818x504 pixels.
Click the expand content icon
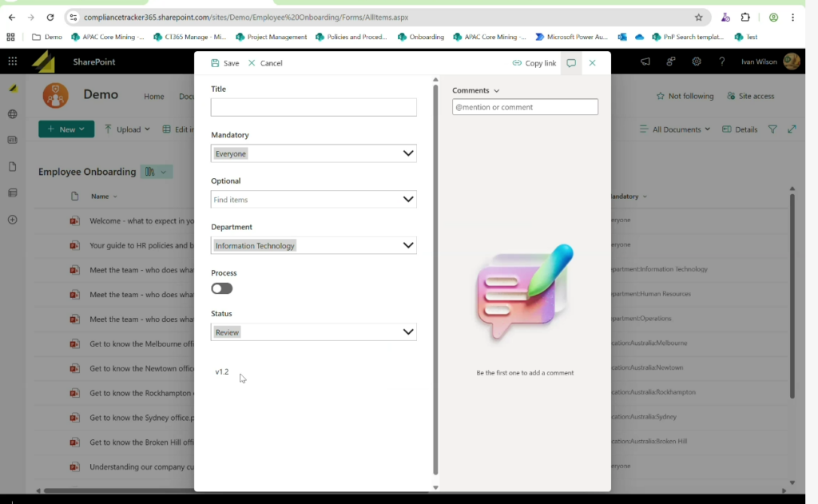[x=792, y=129]
